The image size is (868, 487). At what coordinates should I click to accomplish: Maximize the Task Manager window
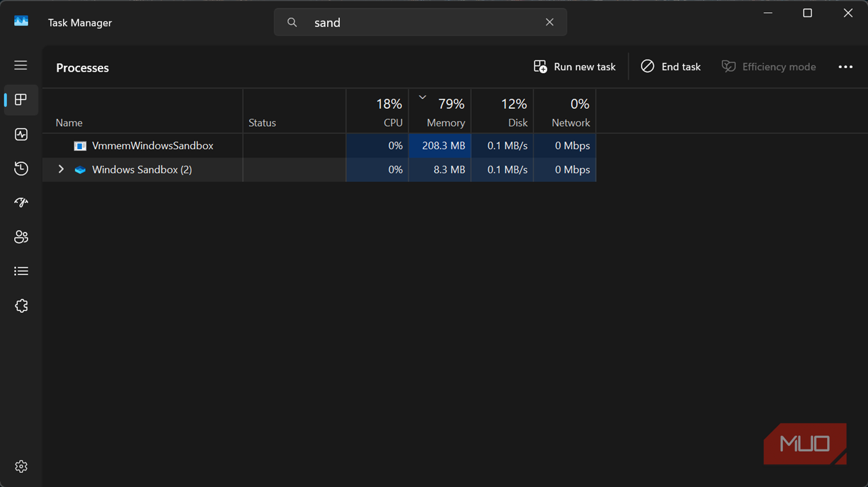pyautogui.click(x=807, y=13)
